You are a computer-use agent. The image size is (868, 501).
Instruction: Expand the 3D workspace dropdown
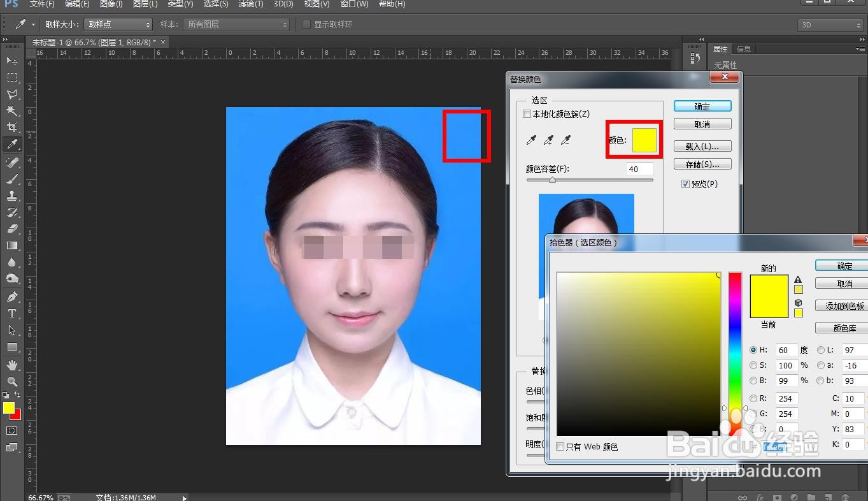tap(830, 25)
